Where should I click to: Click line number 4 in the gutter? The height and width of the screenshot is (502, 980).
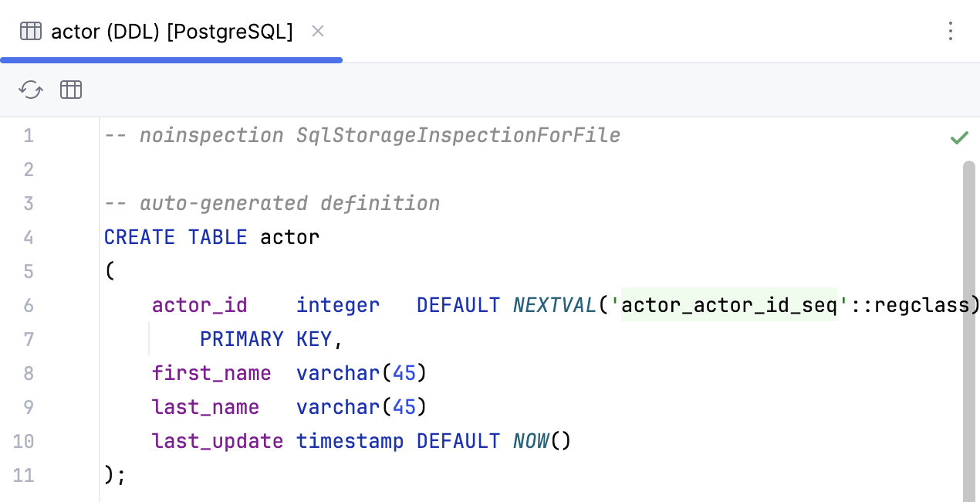29,237
